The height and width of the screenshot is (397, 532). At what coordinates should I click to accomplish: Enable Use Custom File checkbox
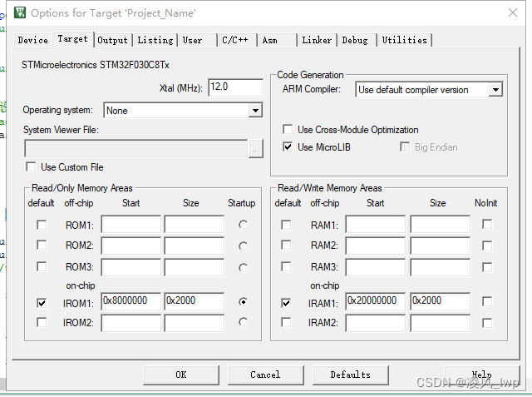31,166
